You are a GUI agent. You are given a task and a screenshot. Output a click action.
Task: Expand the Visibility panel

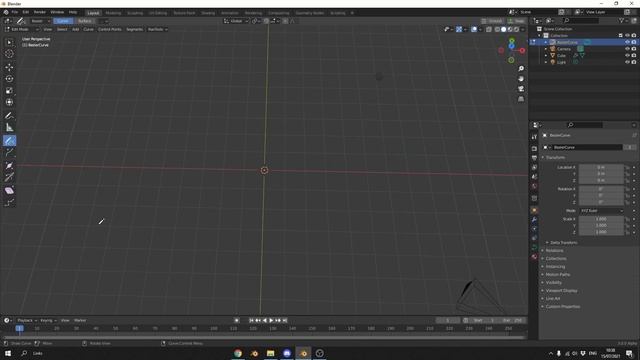tap(553, 282)
